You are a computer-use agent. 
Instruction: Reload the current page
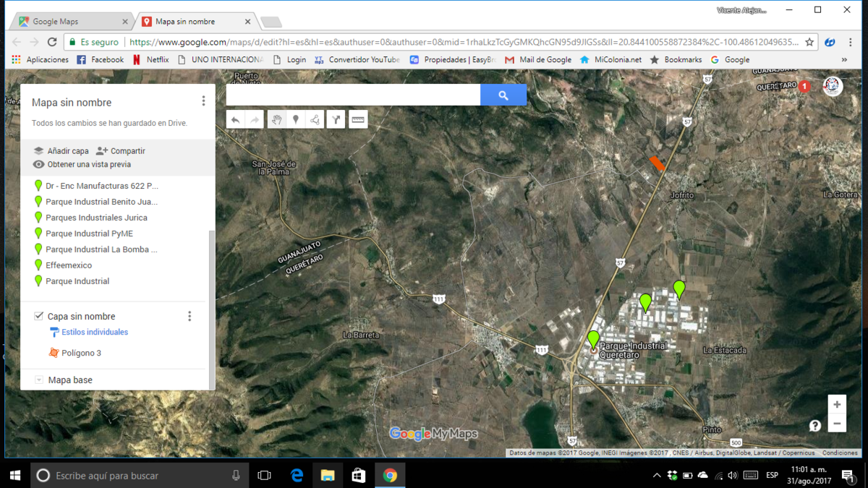coord(52,42)
